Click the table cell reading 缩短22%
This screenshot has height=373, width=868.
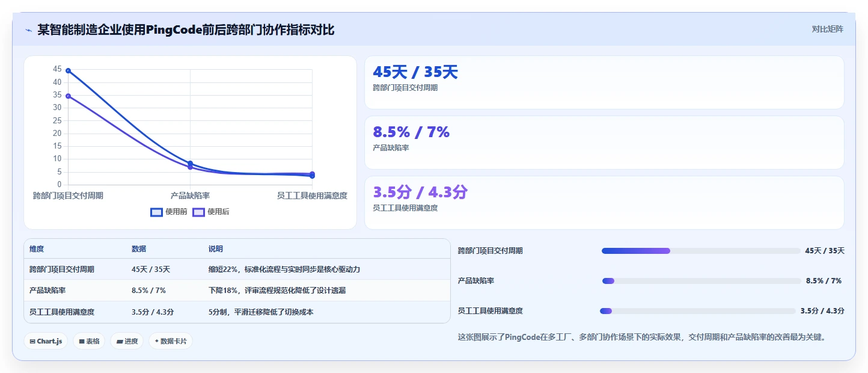tap(284, 270)
